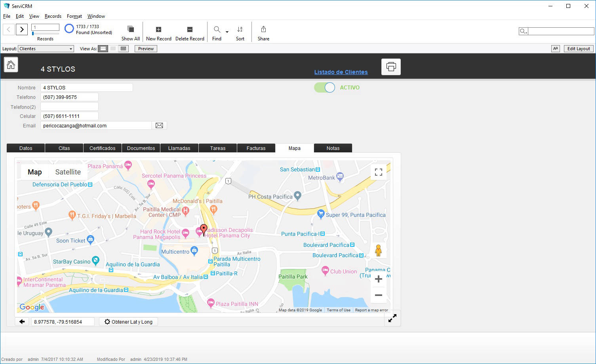596x364 pixels.
Task: Click the quick find magnifier icon
Action: coord(523,31)
